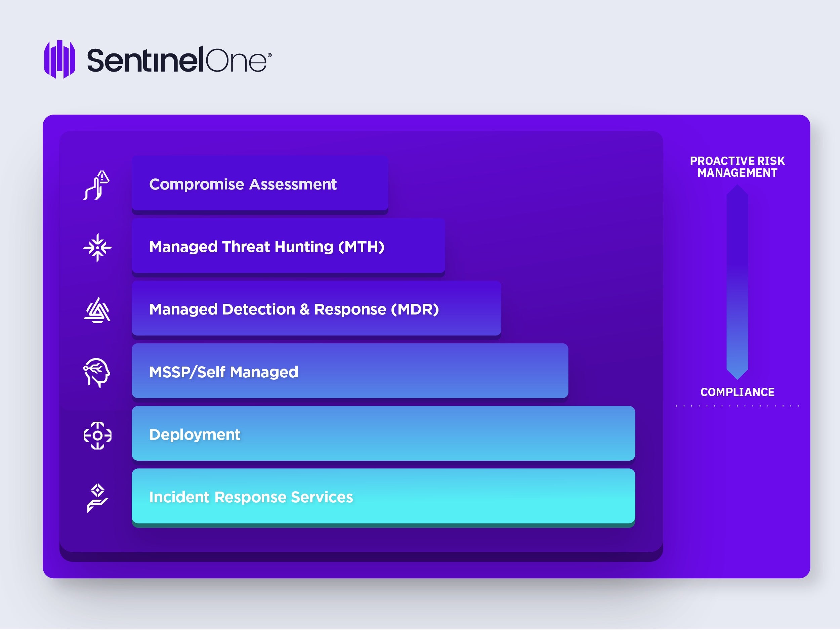
Task: Select the Compromise Assessment bar
Action: [x=260, y=183]
